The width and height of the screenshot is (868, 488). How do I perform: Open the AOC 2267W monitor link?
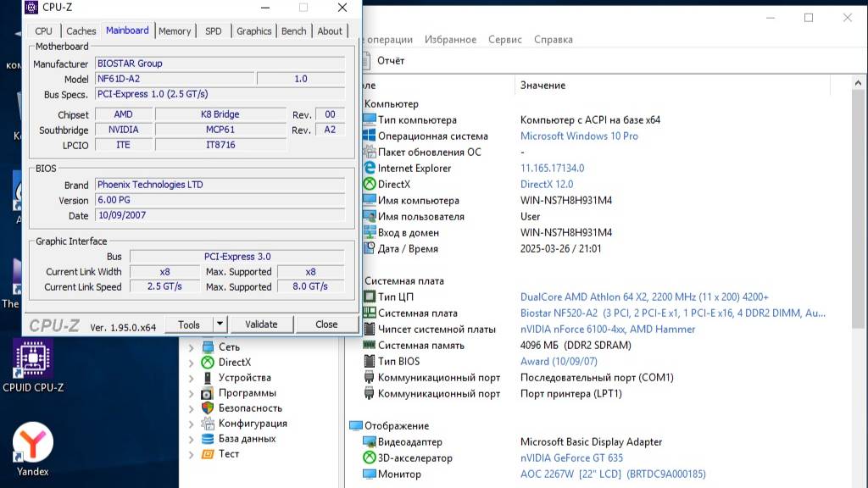point(613,474)
